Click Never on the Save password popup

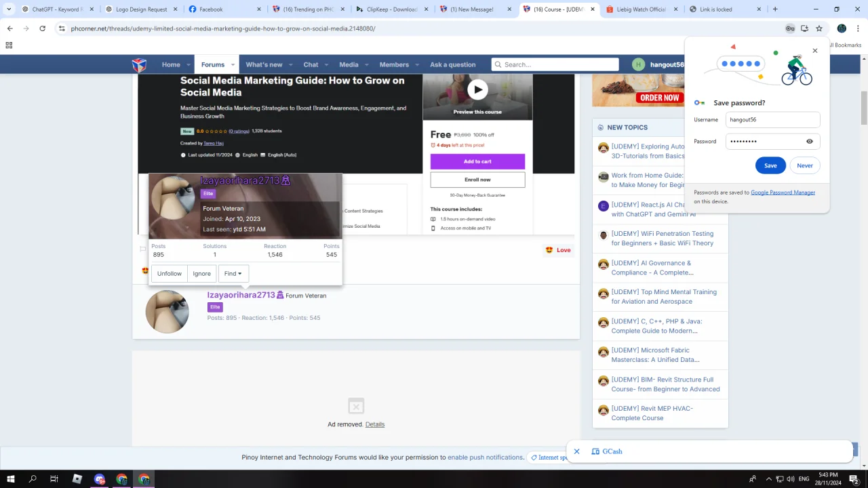click(805, 165)
